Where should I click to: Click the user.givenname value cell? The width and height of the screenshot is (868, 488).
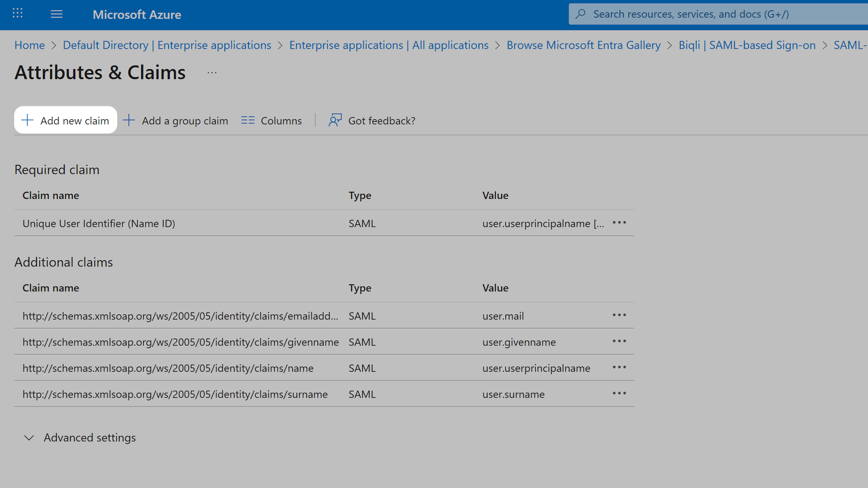tap(519, 342)
